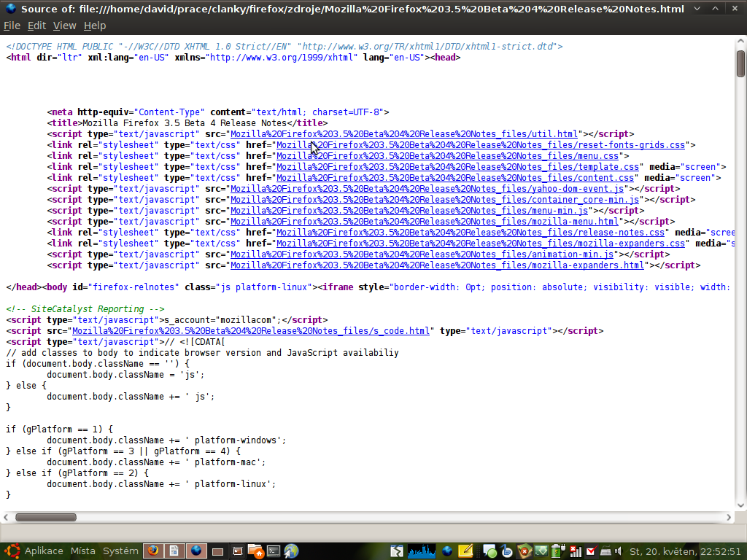Image resolution: width=747 pixels, height=560 pixels.
Task: Open the clock showing 22:52:51
Action: (x=685, y=551)
